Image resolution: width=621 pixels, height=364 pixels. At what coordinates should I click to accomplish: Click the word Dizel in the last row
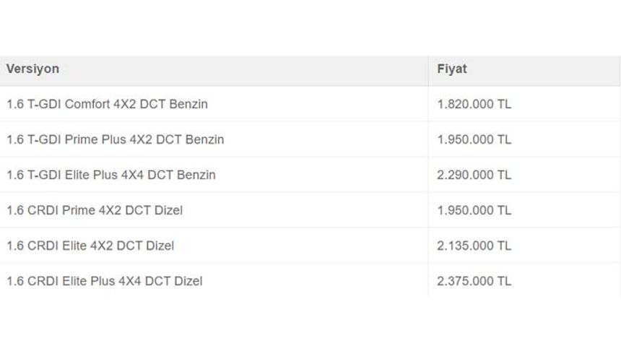[x=188, y=281]
